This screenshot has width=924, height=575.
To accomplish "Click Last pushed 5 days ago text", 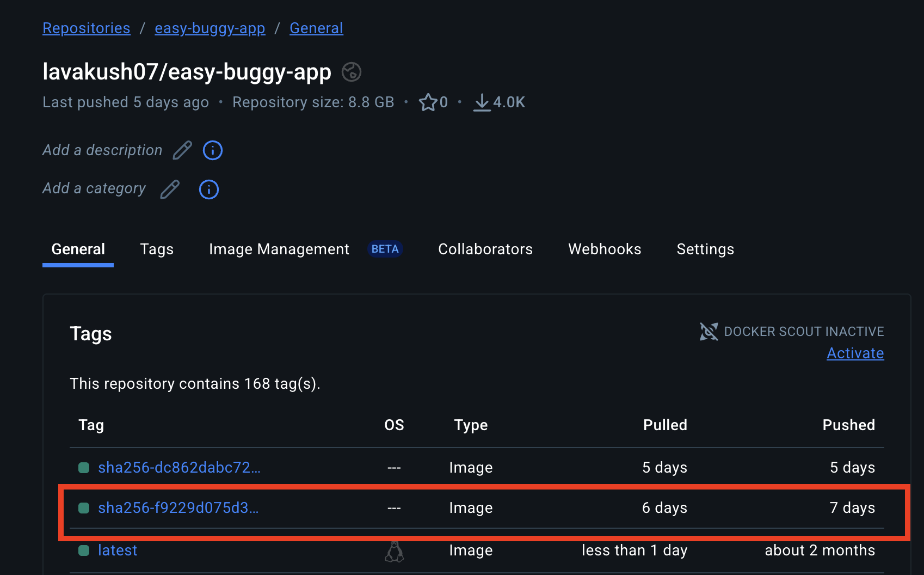I will point(126,102).
